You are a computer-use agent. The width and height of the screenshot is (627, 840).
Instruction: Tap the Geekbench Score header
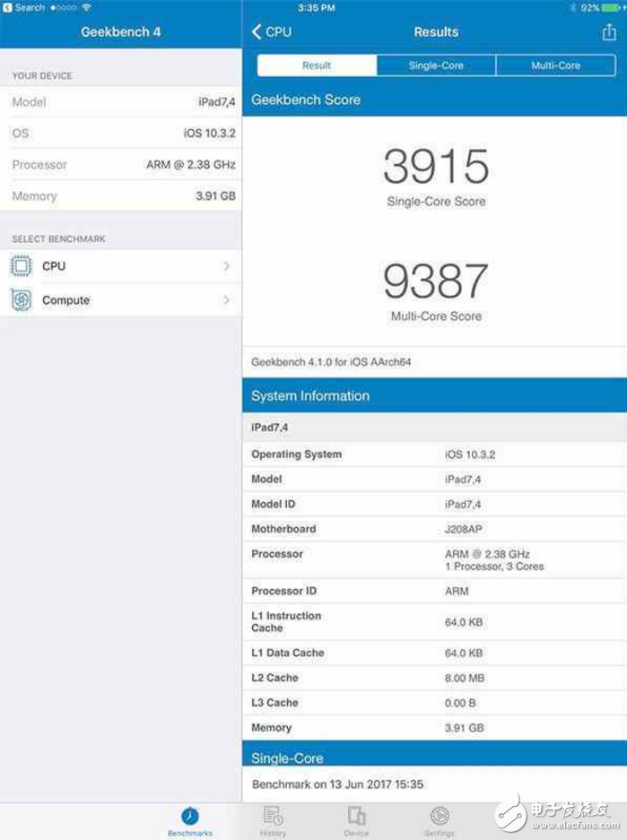[435, 100]
